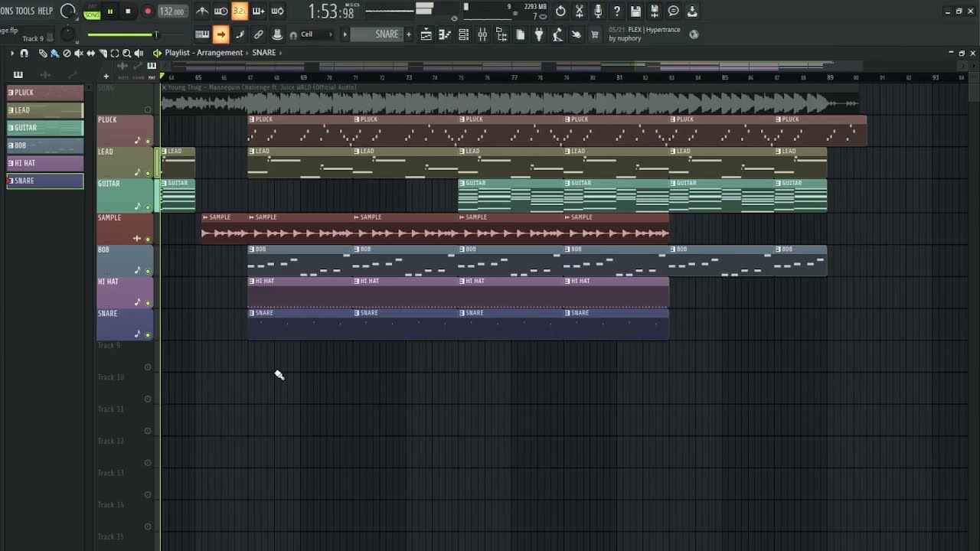Open the HELP menu
The height and width of the screenshot is (551, 980).
click(x=45, y=11)
